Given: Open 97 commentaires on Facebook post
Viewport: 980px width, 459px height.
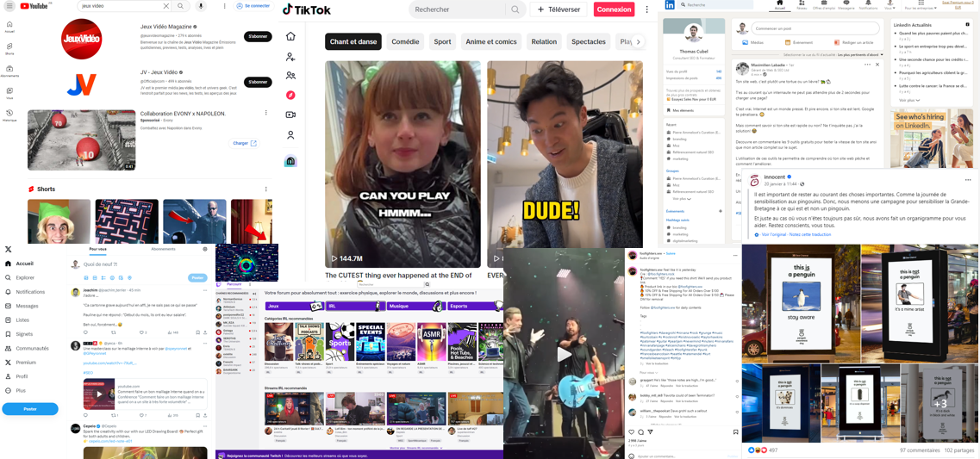Looking at the screenshot, I should tap(918, 450).
